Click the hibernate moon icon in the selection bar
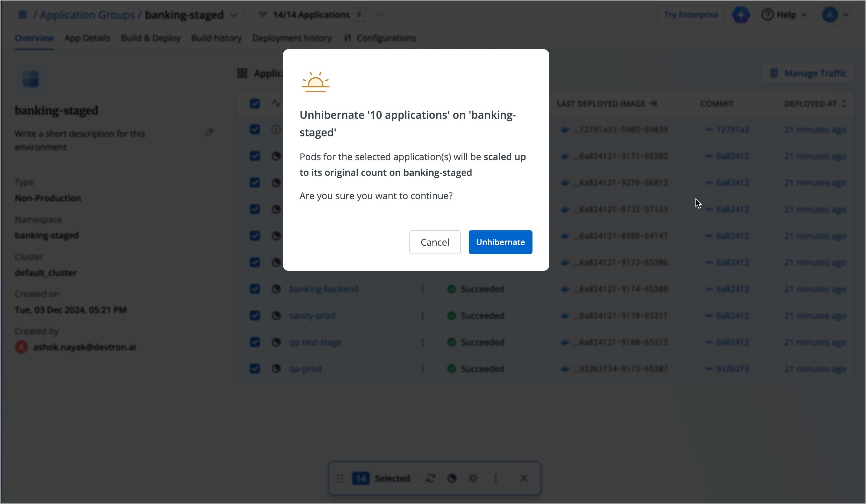The height and width of the screenshot is (504, 866). [x=451, y=478]
